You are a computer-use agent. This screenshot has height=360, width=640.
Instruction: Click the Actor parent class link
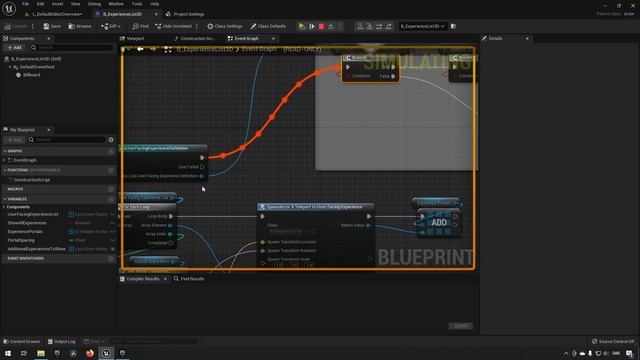pos(629,14)
